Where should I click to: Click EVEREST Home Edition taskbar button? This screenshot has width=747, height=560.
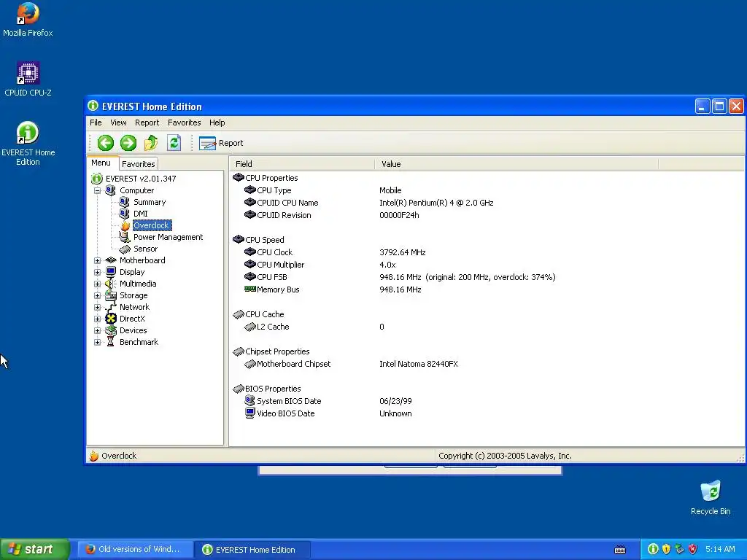point(252,550)
